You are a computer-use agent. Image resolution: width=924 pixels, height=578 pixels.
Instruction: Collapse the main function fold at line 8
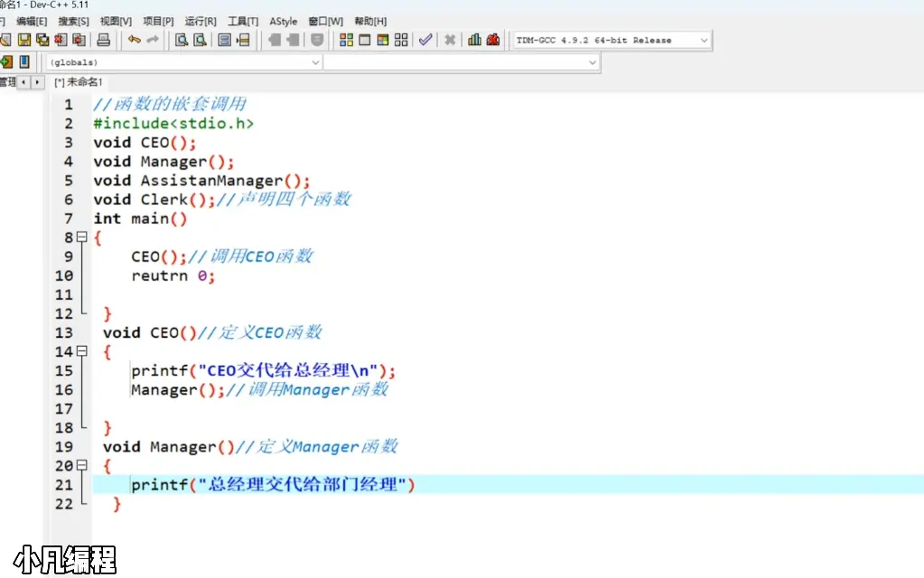click(82, 237)
